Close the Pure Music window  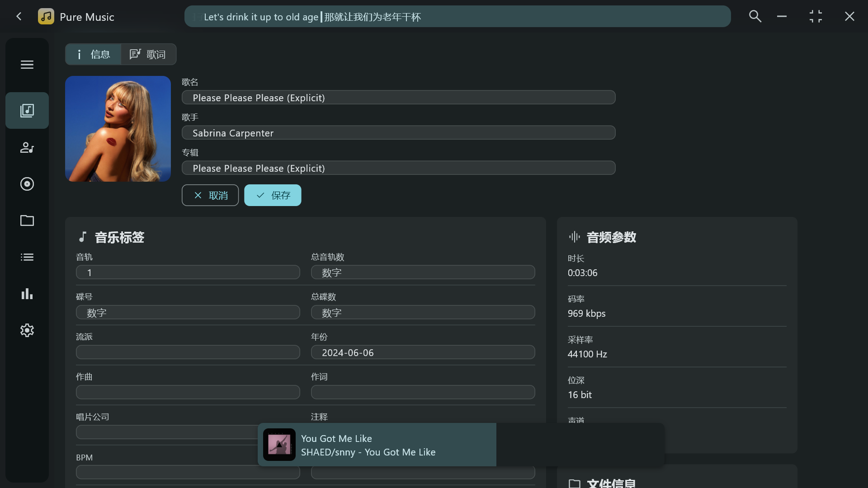[x=849, y=17]
